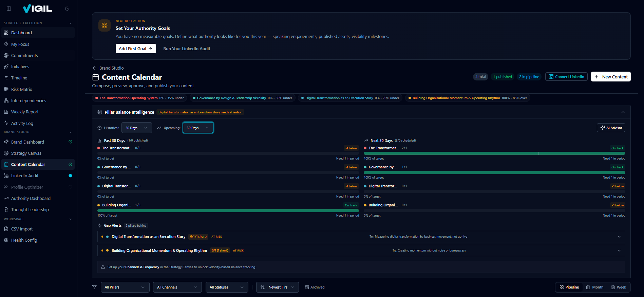Open the AI Advisor
The height and width of the screenshot is (297, 644).
[x=611, y=128]
